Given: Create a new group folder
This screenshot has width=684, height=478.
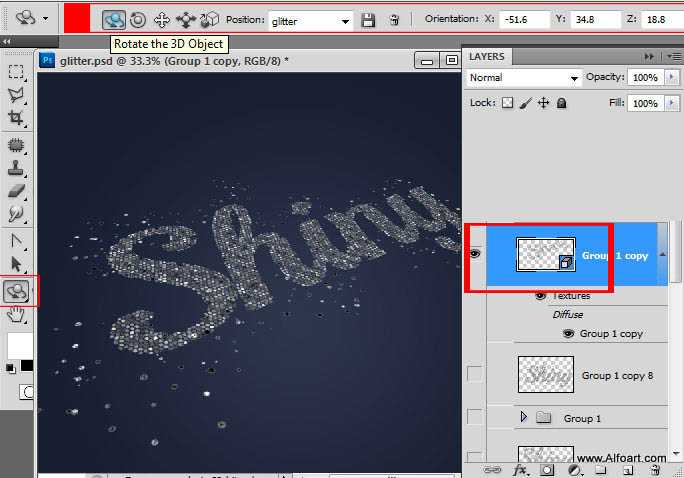Looking at the screenshot, I should pyautogui.click(x=601, y=470).
